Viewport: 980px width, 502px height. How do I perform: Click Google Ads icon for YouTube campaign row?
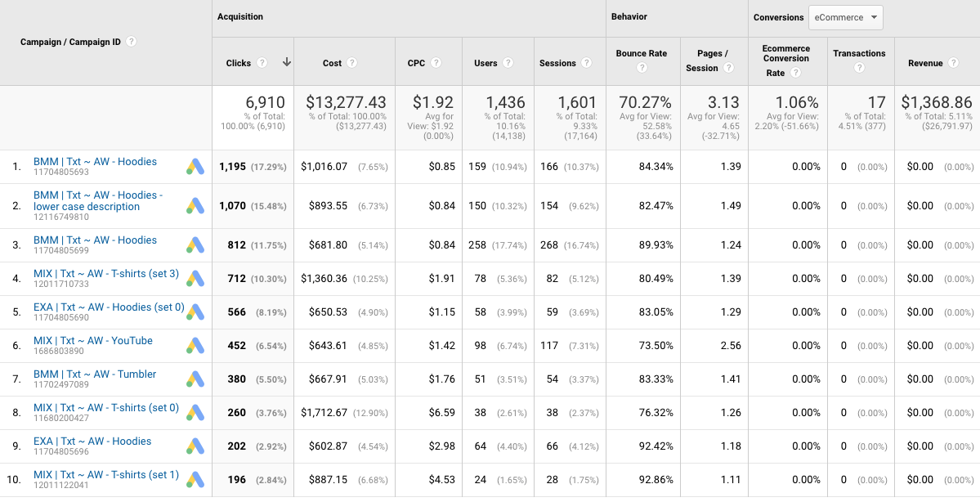point(195,346)
